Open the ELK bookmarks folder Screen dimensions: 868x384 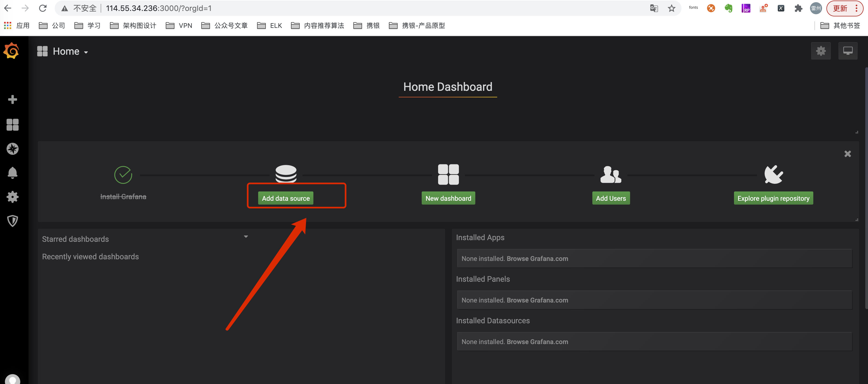tap(270, 26)
